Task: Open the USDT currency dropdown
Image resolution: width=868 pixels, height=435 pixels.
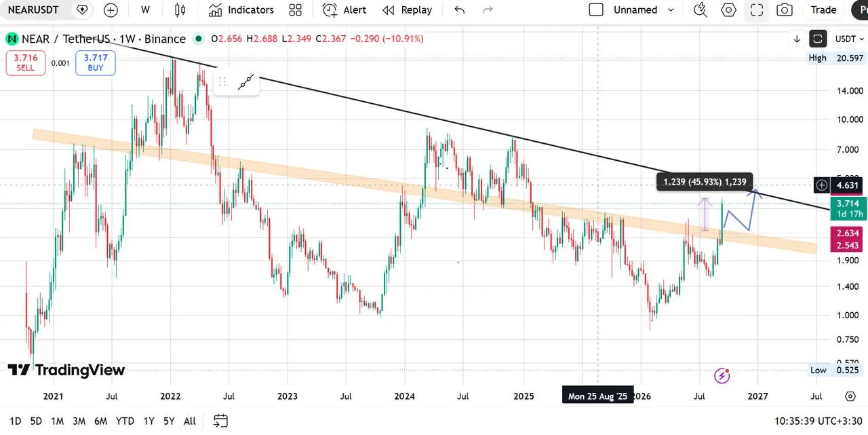Action: (x=849, y=39)
